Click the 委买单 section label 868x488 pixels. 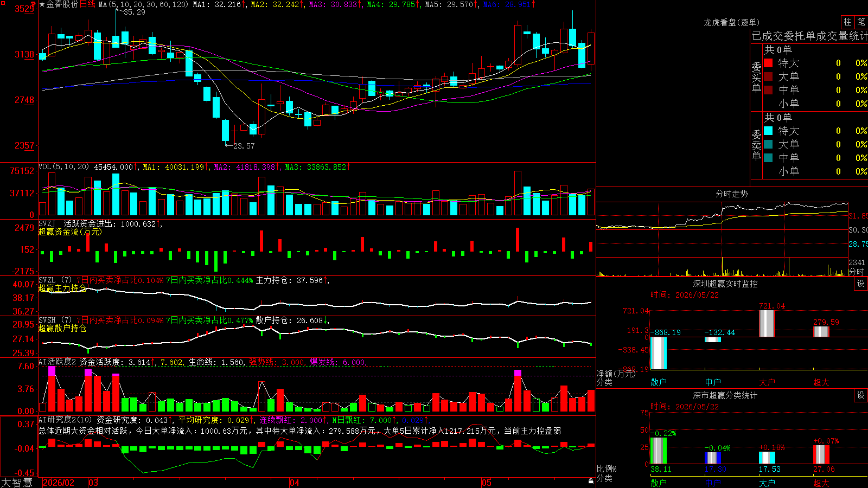tap(756, 77)
